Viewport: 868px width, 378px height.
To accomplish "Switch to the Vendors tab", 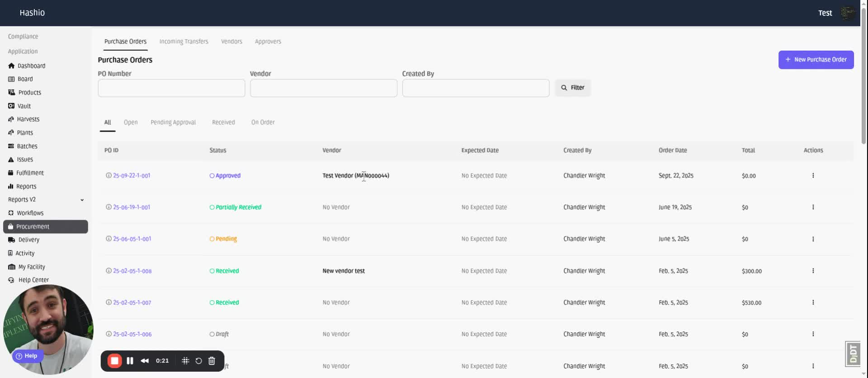I will tap(231, 42).
